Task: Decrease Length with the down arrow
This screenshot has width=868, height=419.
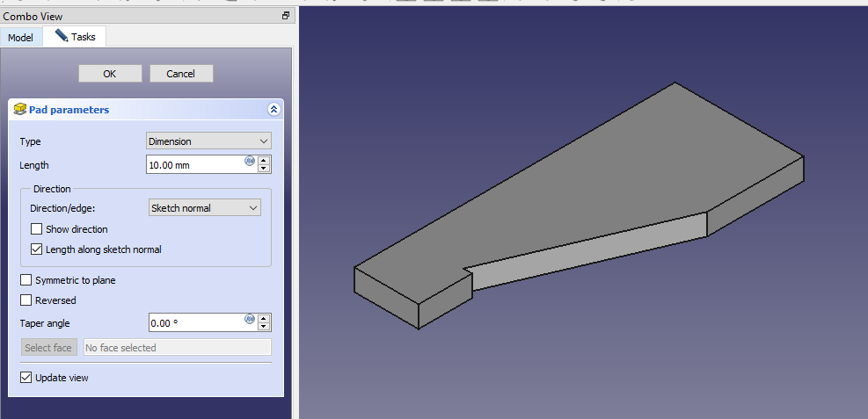Action: tap(265, 169)
